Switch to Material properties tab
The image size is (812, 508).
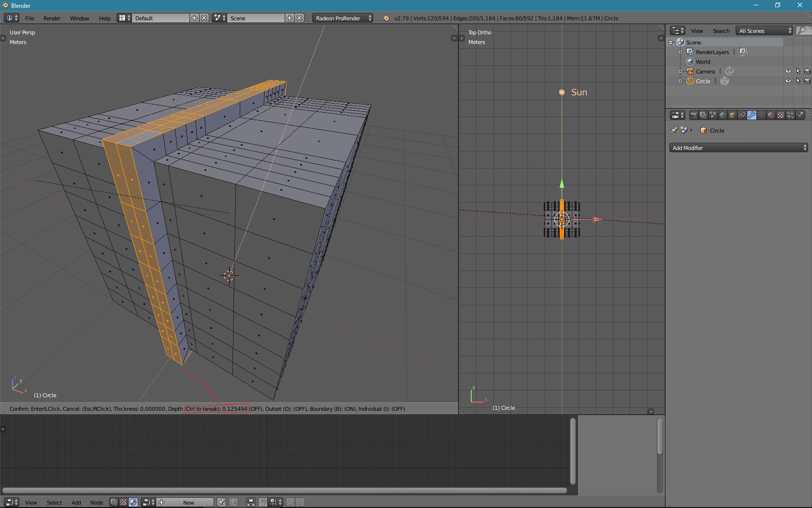click(771, 115)
